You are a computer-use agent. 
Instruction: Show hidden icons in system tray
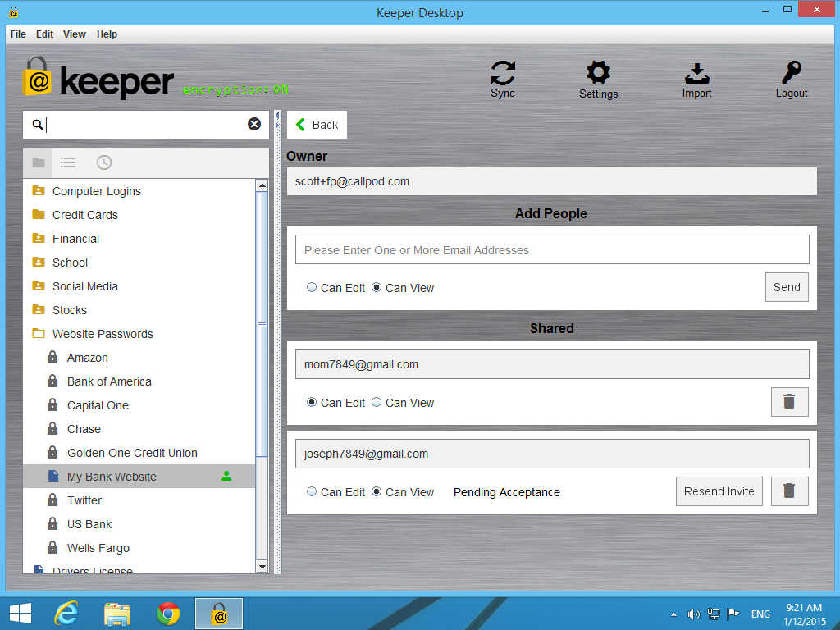tap(673, 614)
